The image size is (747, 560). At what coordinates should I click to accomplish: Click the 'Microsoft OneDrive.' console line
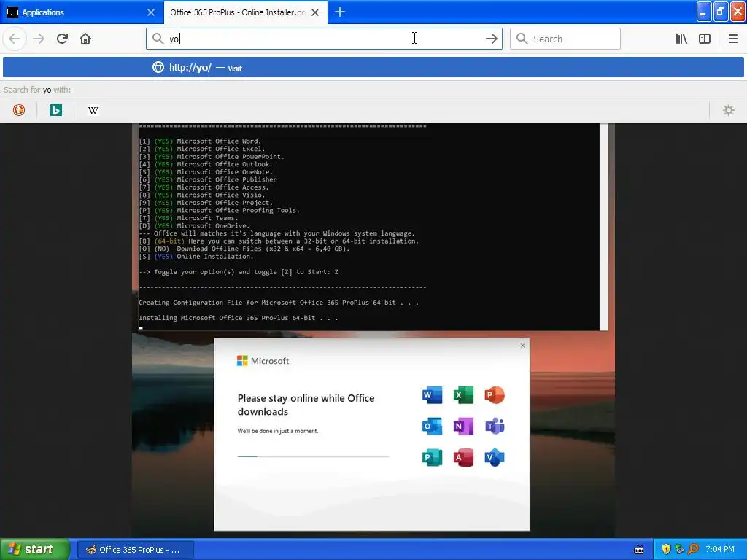coord(194,226)
